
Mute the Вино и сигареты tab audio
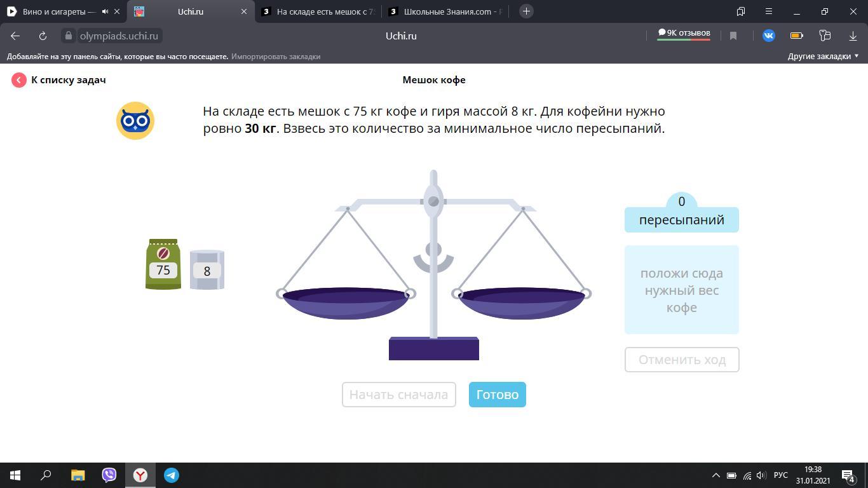(105, 11)
